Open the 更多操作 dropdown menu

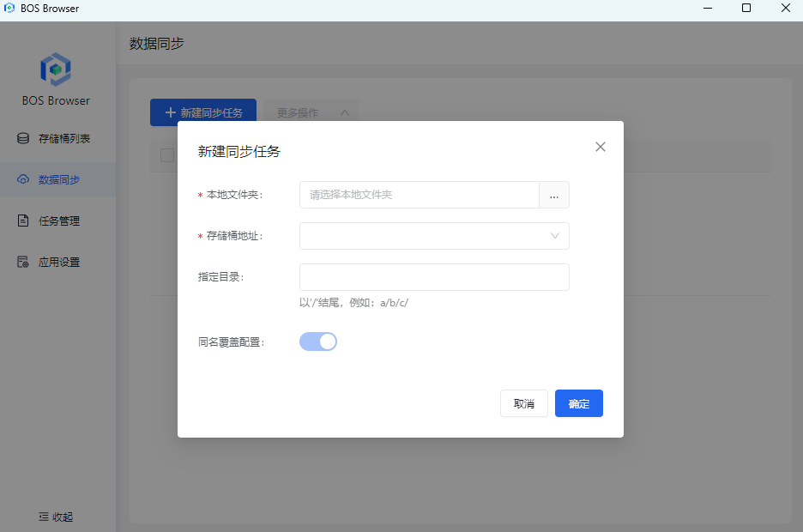308,112
